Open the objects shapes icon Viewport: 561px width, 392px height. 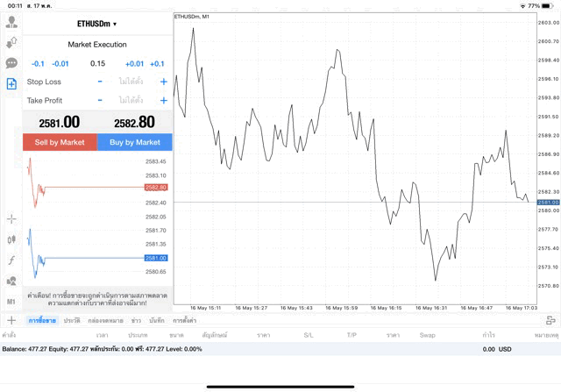pos(11,282)
